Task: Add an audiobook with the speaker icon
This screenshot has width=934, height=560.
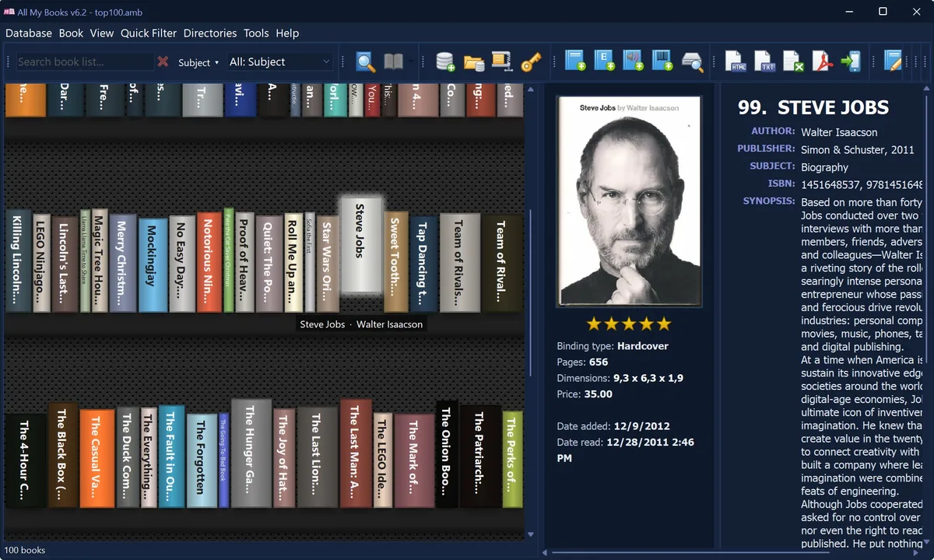Action: pyautogui.click(x=634, y=61)
